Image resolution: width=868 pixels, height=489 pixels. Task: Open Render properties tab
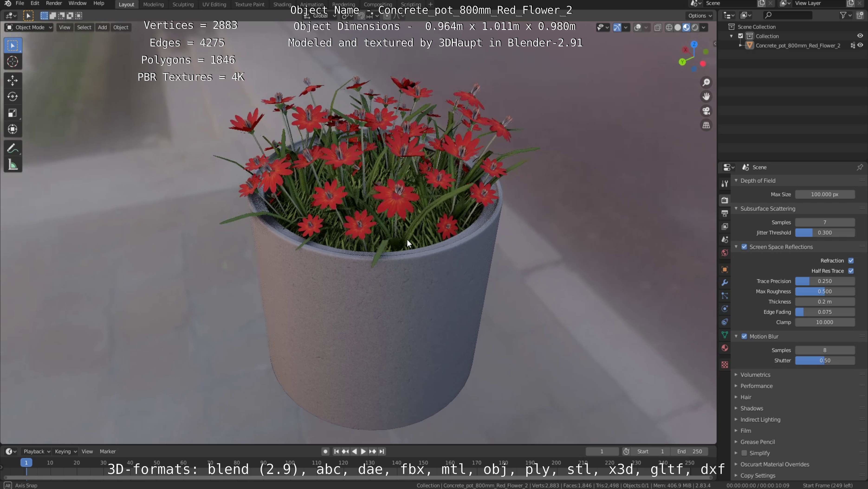pyautogui.click(x=725, y=200)
